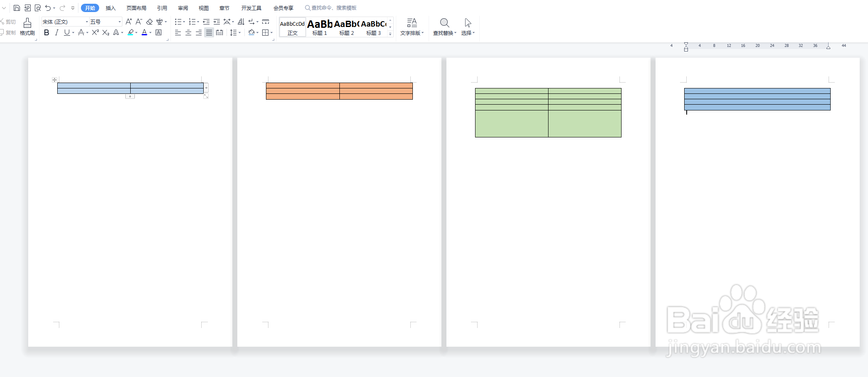Toggle justified alignment

point(209,32)
